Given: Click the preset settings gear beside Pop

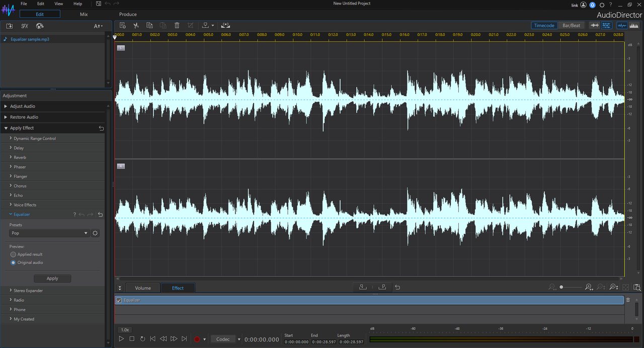Looking at the screenshot, I should point(95,233).
